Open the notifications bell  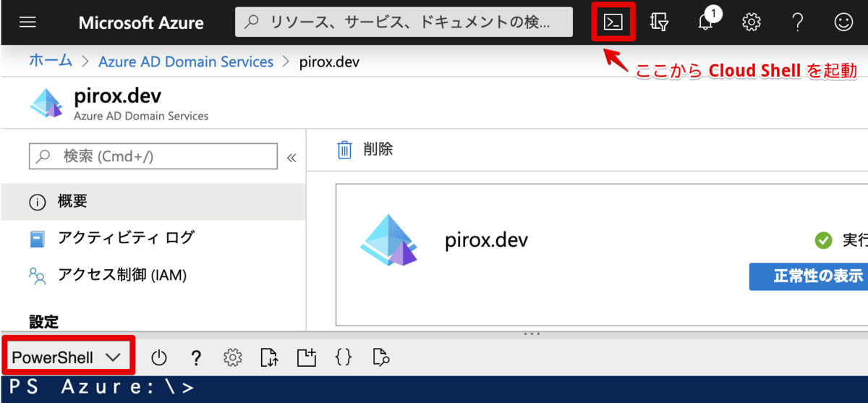(x=707, y=21)
